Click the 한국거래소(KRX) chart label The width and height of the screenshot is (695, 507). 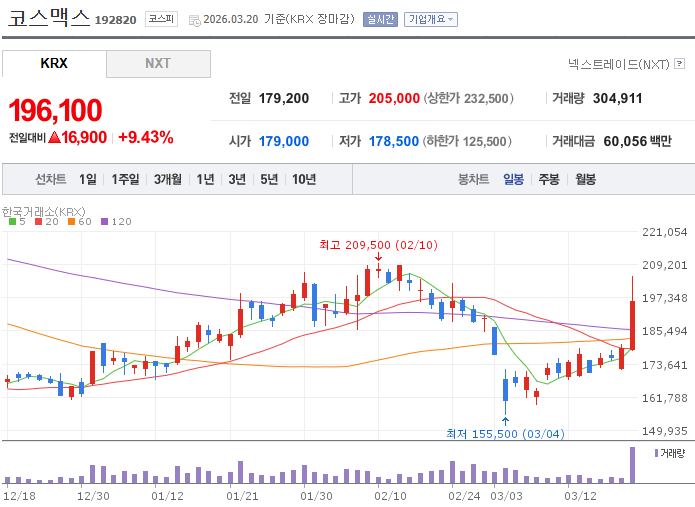tap(43, 212)
